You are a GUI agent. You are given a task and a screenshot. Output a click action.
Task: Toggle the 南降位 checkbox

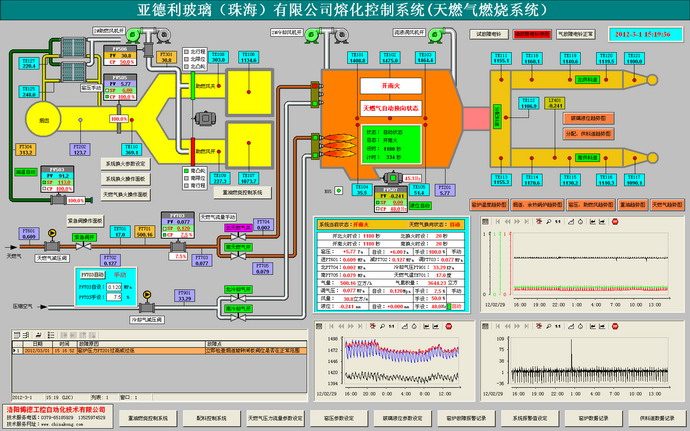click(186, 178)
